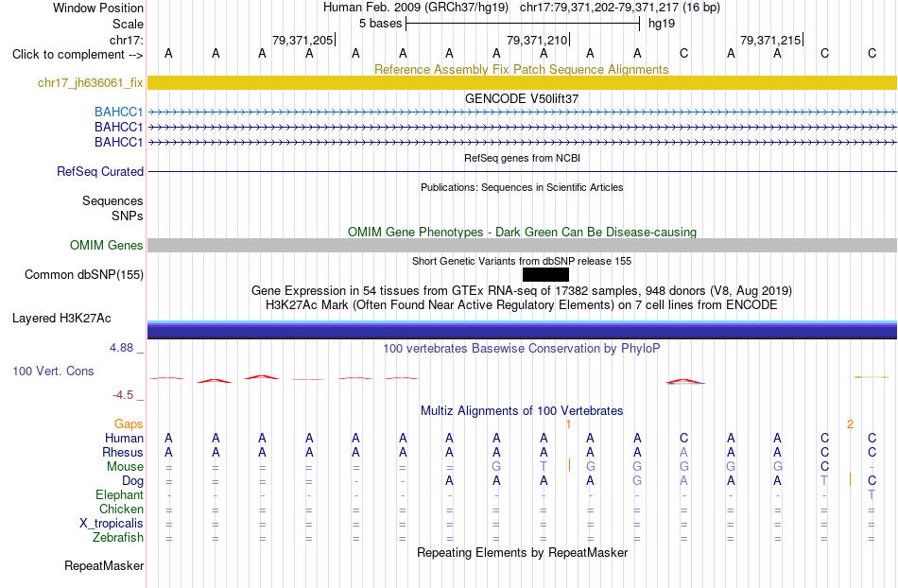Click "Human Feb. 2009 (GRCh37/hg19)" text
Screen dimensions: 898x588
click(416, 8)
